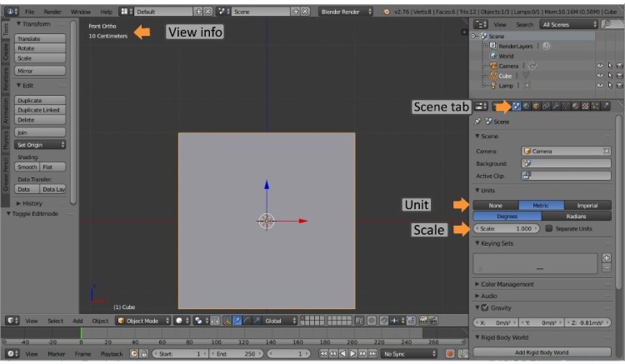Toggle Lamp renderability in the outliner
Screen dimensions: 625x364
(619, 85)
